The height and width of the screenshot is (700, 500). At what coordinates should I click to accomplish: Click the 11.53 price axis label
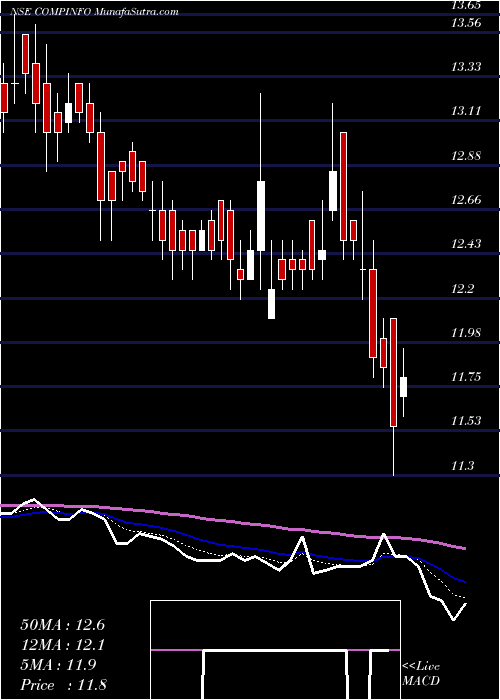[467, 421]
